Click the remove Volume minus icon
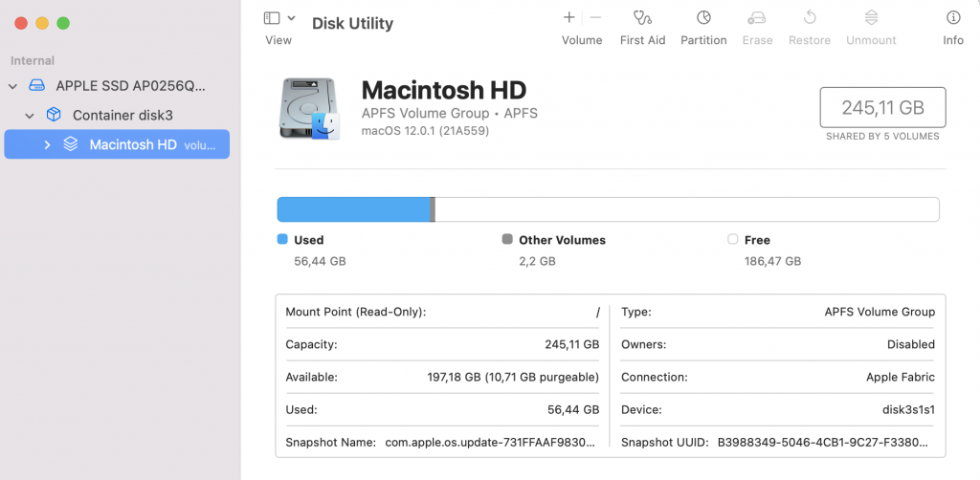This screenshot has width=980, height=480. click(x=595, y=17)
